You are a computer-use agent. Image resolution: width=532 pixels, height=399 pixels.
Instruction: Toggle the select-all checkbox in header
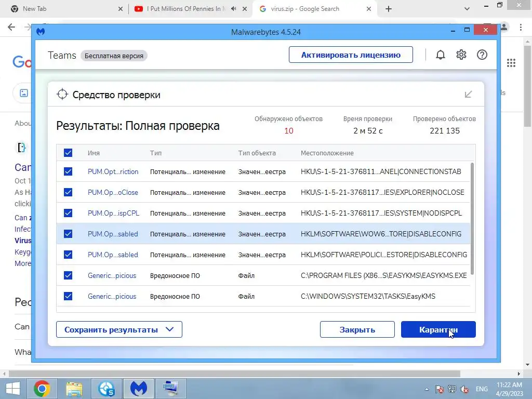tap(68, 153)
